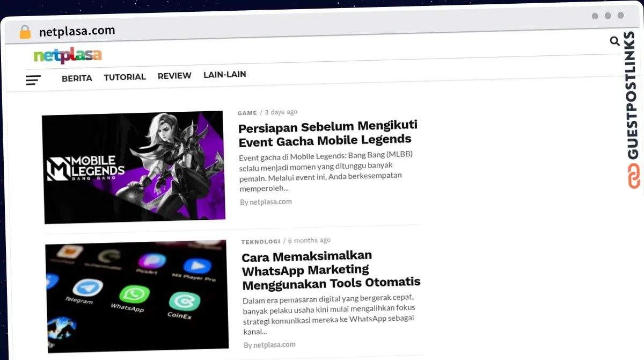This screenshot has width=644, height=360.
Task: Select the GAME category label
Action: [x=247, y=113]
